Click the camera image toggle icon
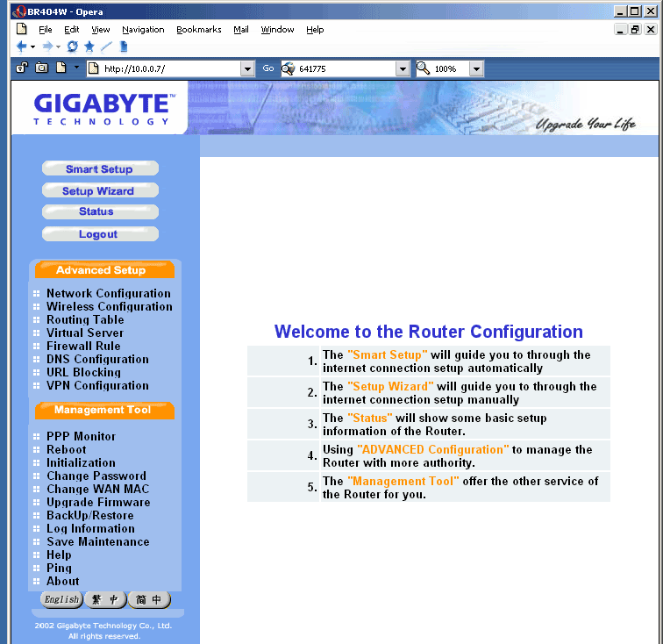Screen dimensions: 663x644 pyautogui.click(x=41, y=68)
